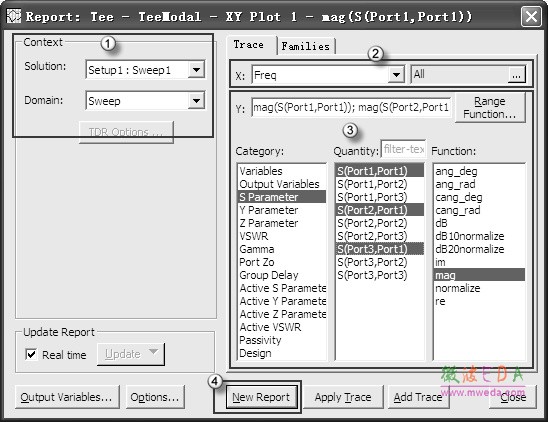Toggle the Real time checkbox
This screenshot has width=548, height=422.
[x=31, y=355]
